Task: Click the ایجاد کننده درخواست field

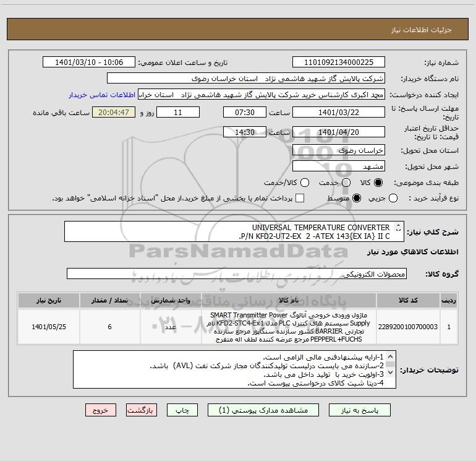Action: pyautogui.click(x=261, y=95)
